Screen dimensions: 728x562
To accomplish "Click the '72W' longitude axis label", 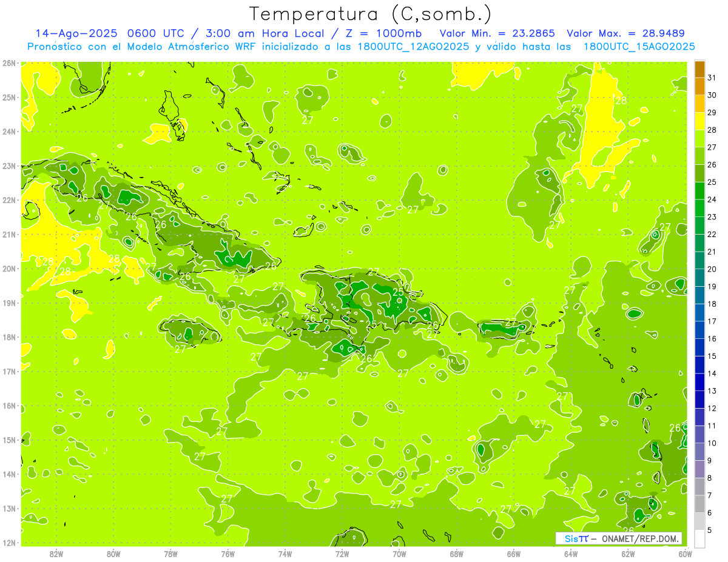I will [342, 554].
